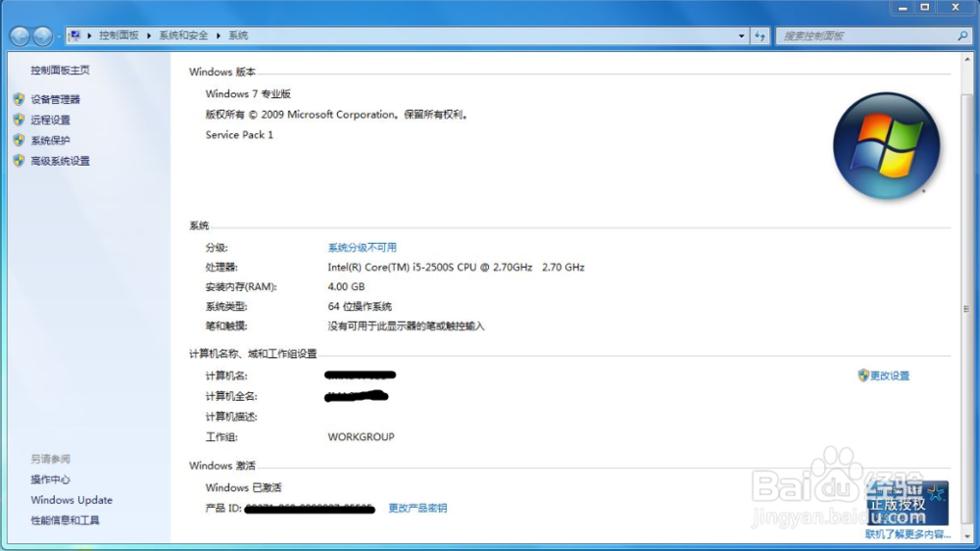This screenshot has height=551, width=980.
Task: Refresh the page with refresh button
Action: (x=760, y=36)
